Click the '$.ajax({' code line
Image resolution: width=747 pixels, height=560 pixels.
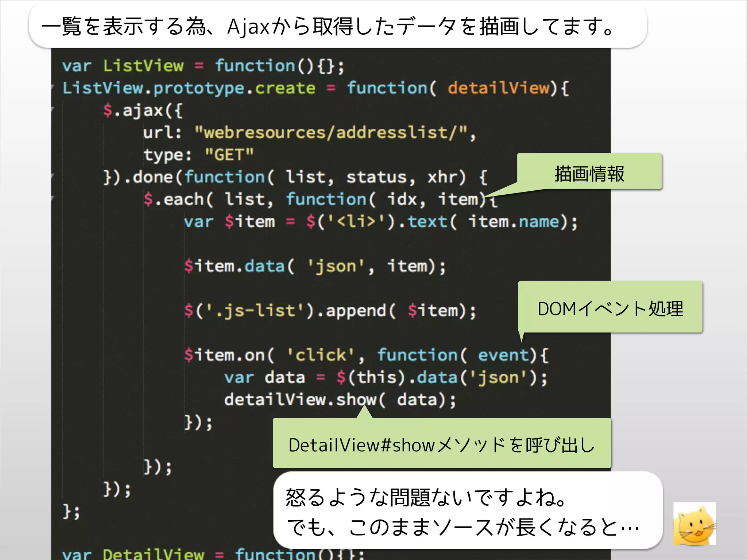143,110
